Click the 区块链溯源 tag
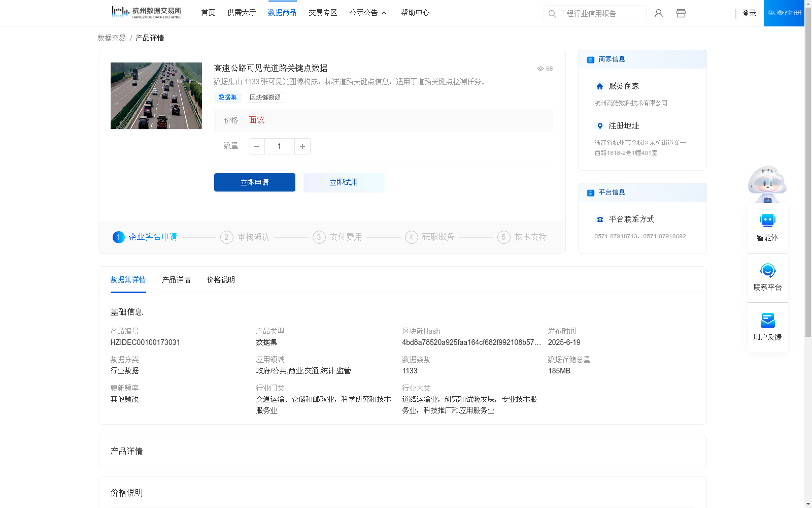The height and width of the screenshot is (508, 812). click(265, 98)
